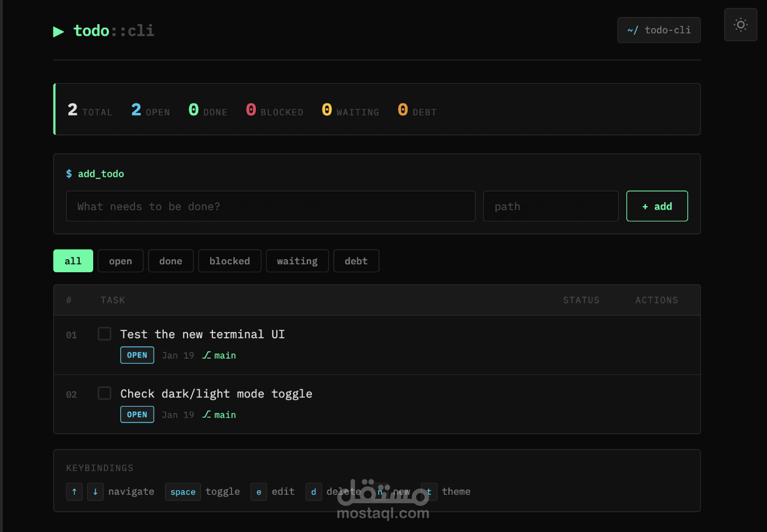This screenshot has height=532, width=767.
Task: Click the 'theme' keybinding label
Action: pyautogui.click(x=456, y=492)
